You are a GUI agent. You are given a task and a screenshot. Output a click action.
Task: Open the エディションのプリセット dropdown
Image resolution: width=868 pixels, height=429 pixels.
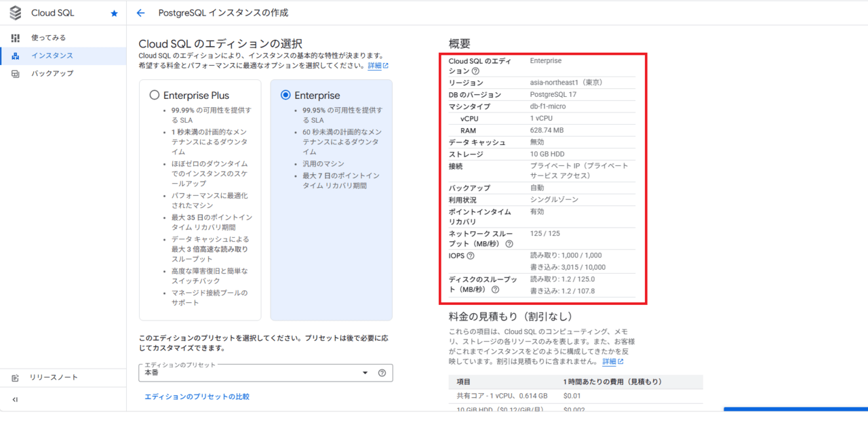tap(264, 373)
